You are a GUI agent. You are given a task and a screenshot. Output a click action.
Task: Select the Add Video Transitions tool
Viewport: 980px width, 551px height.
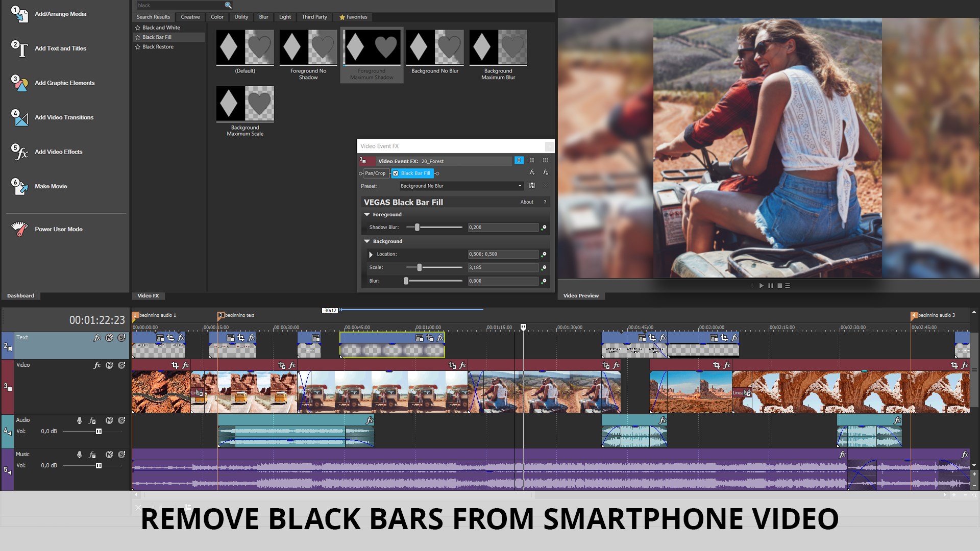coord(64,117)
